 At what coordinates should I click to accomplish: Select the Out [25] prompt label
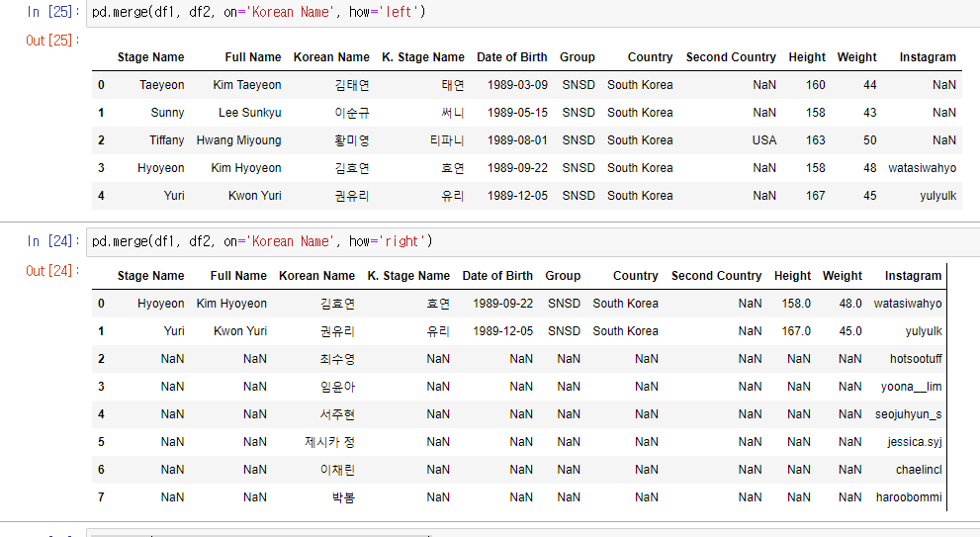(x=53, y=41)
